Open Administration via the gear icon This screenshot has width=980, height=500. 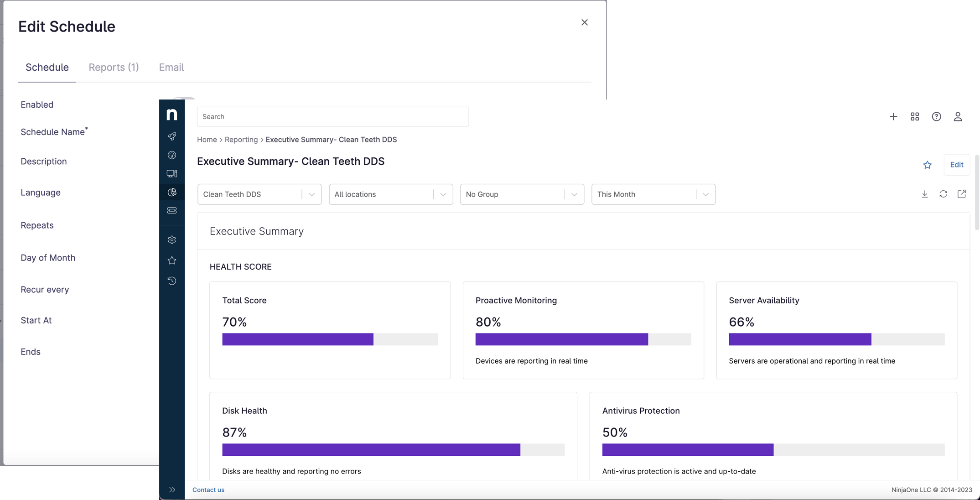[172, 240]
